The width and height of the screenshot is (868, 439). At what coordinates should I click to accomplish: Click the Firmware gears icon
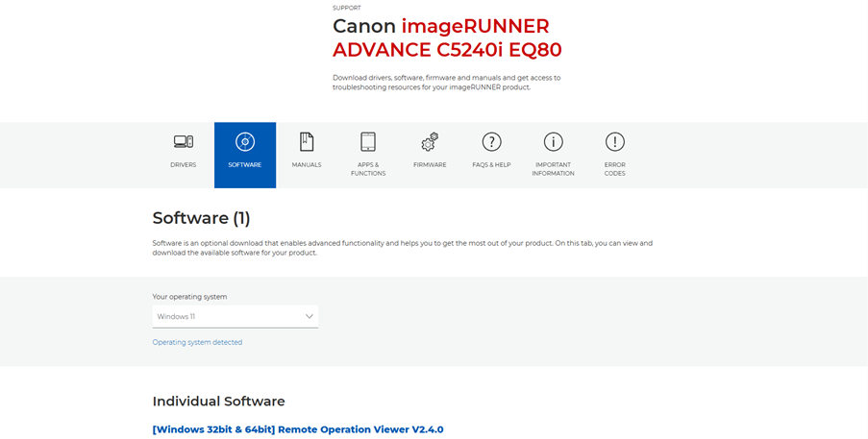[x=430, y=142]
